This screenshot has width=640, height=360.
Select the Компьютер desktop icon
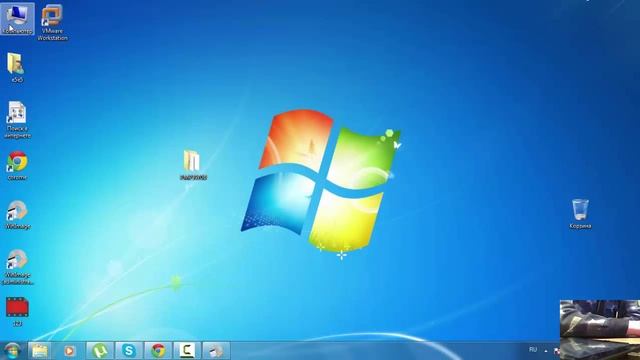pos(17,19)
